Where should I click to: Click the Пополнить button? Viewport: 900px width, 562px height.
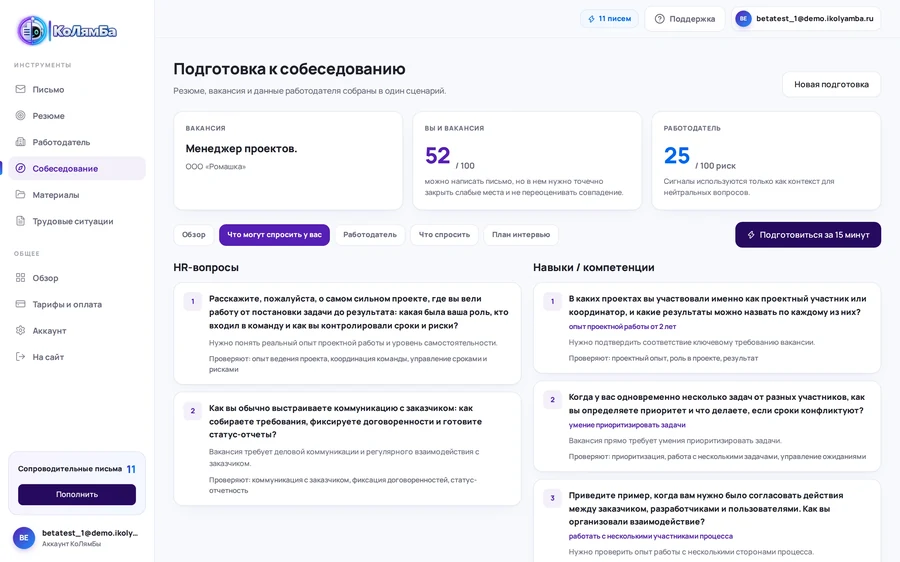(x=77, y=494)
